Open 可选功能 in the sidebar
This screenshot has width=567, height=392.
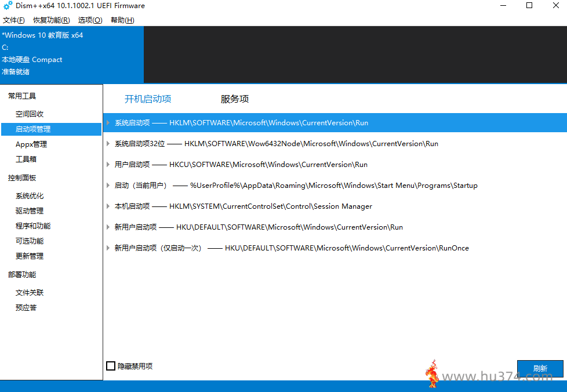coord(30,241)
